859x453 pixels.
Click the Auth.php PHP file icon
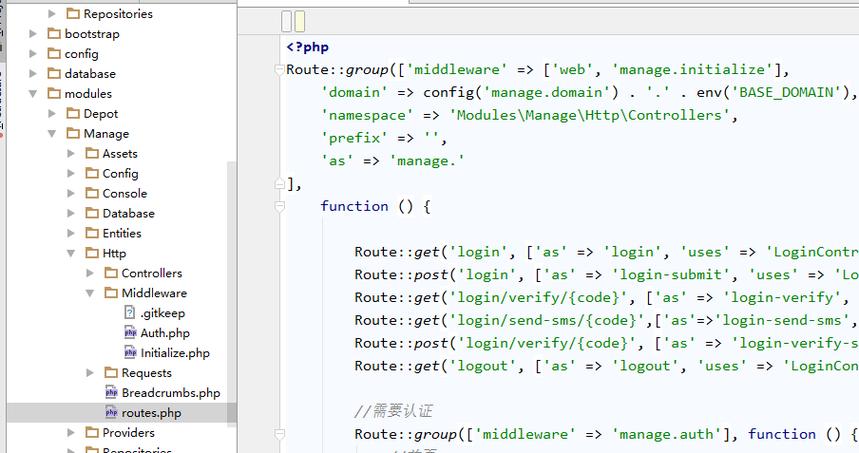point(130,332)
